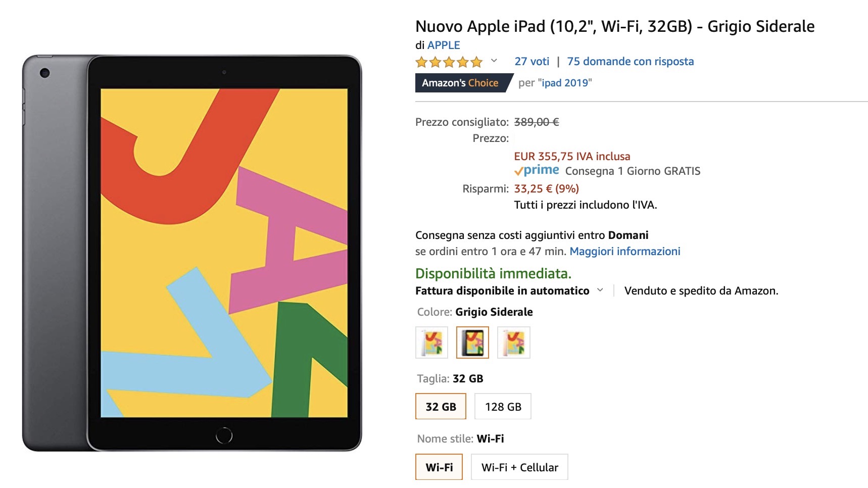Select the Grigio Siderale color swatch
868x488 pixels.
click(472, 343)
